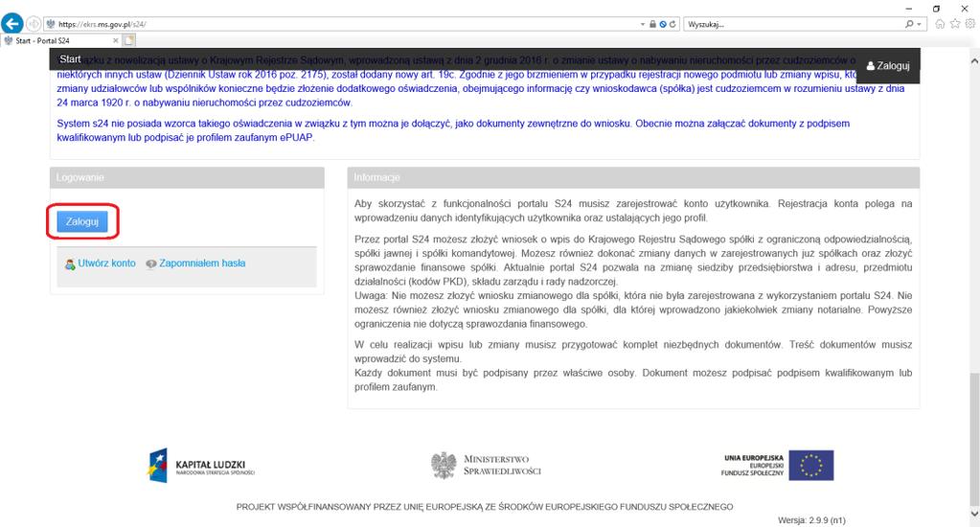This screenshot has height=527, width=980.
Task: Click Start in the dark navigation bar
Action: 70,59
